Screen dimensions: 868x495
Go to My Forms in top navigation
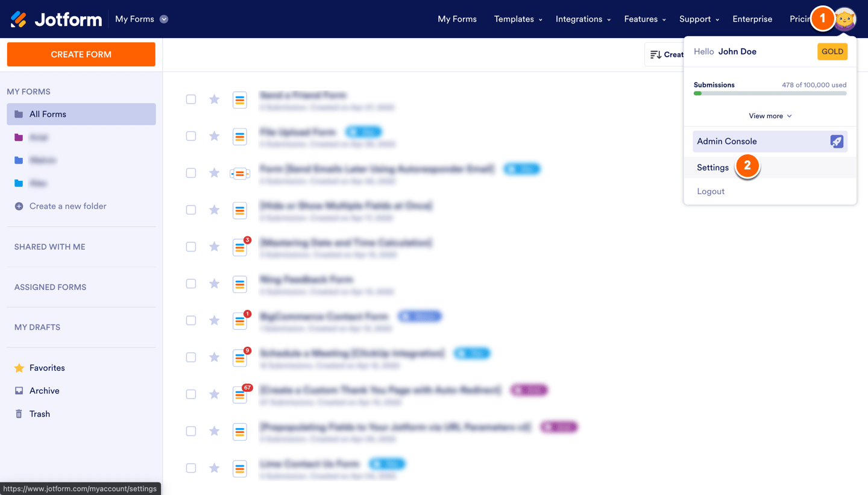point(457,19)
